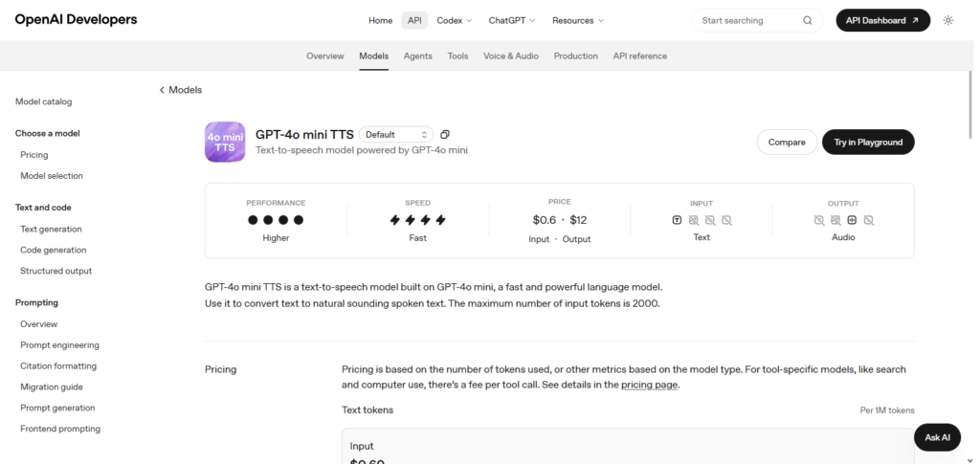Open Structured output sidebar link

pos(56,271)
